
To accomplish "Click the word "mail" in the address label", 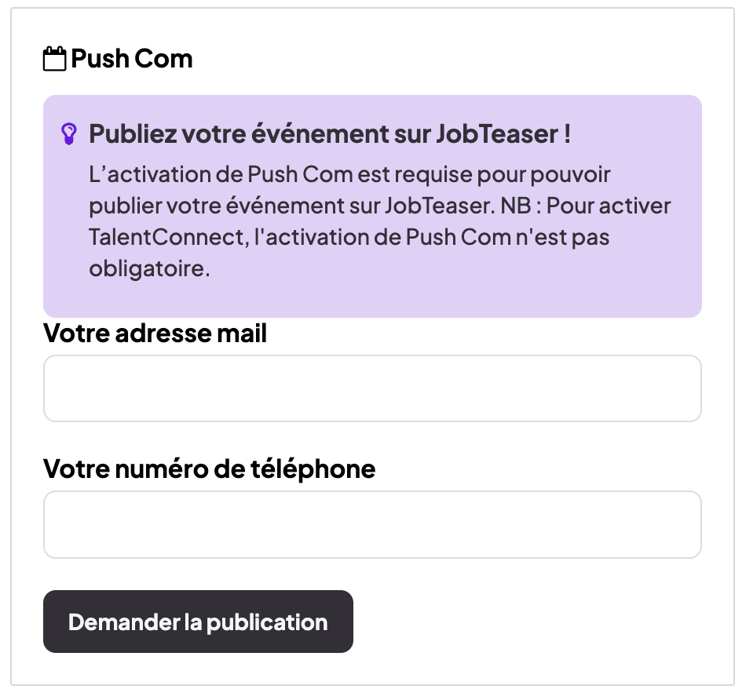I will [242, 334].
